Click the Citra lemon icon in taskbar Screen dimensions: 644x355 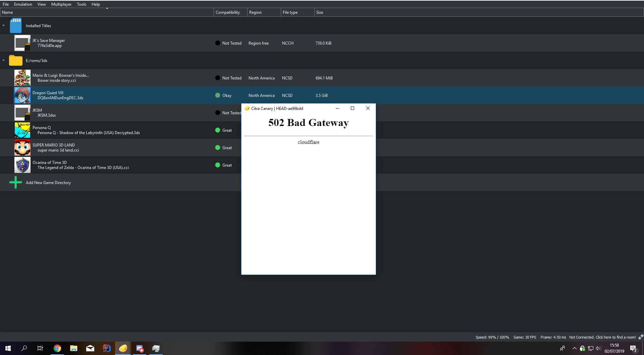coord(123,348)
